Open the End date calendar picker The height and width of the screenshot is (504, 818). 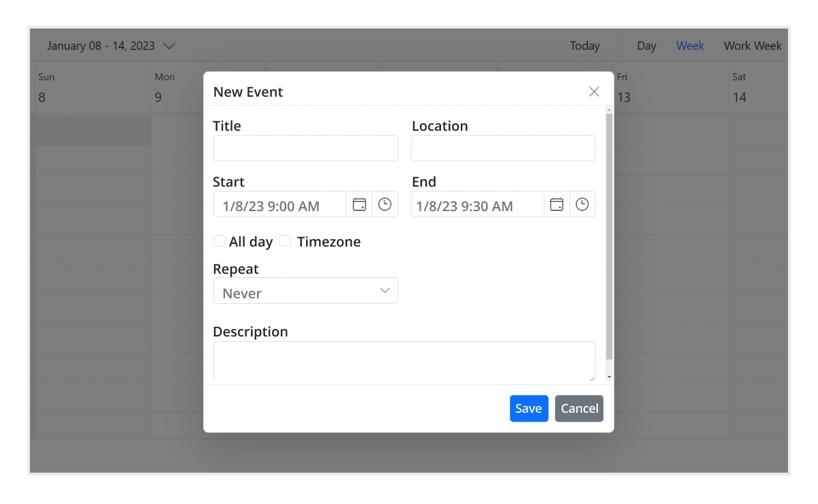tap(556, 204)
